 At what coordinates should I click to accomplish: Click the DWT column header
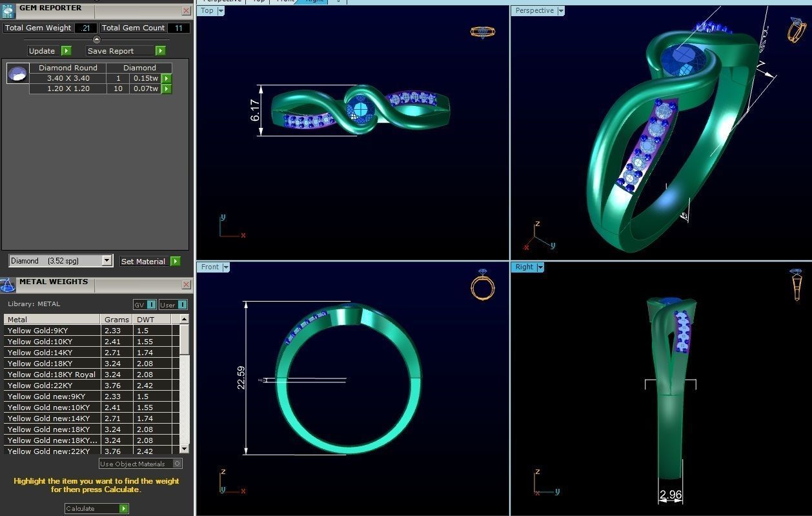click(x=153, y=319)
